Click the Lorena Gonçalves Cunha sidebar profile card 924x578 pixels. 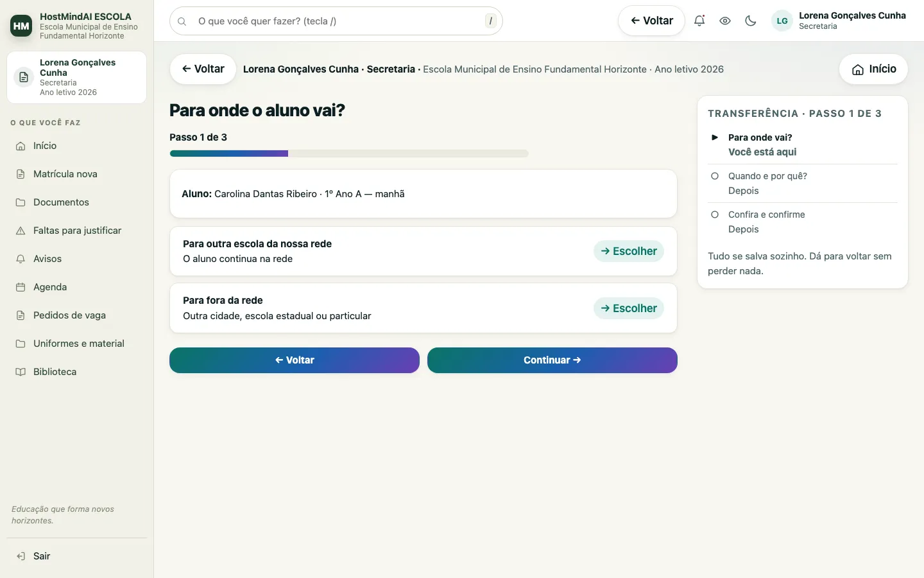click(x=77, y=77)
